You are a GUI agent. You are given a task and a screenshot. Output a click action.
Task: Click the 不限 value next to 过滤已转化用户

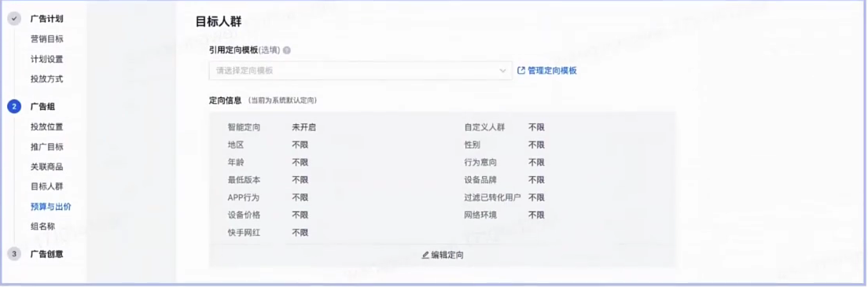coord(536,197)
